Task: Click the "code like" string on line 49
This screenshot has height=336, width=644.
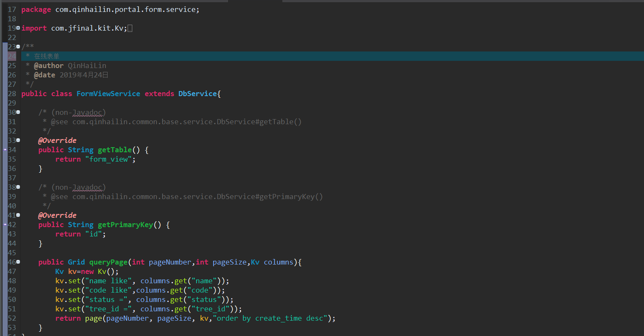Action: click(x=108, y=290)
